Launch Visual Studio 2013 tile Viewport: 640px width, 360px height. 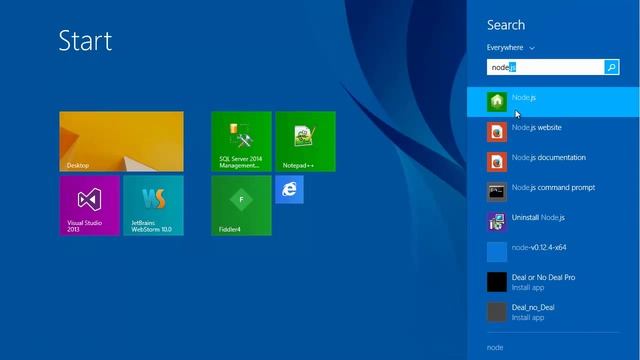pos(89,205)
